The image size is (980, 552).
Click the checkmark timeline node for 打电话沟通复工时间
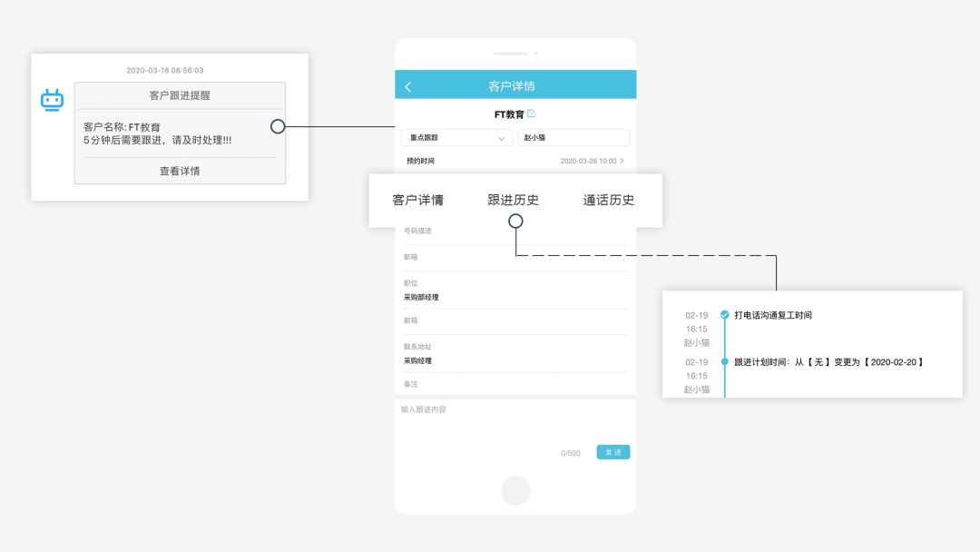pos(724,315)
